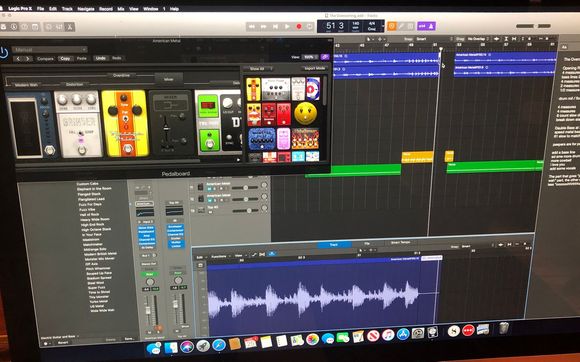Click the Redo button in Pedalboard header
This screenshot has width=580, height=362.
[x=117, y=58]
